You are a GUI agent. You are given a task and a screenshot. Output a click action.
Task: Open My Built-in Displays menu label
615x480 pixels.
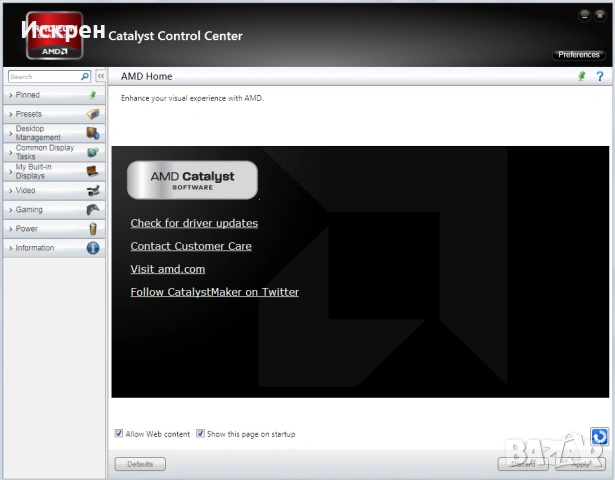tap(33, 171)
